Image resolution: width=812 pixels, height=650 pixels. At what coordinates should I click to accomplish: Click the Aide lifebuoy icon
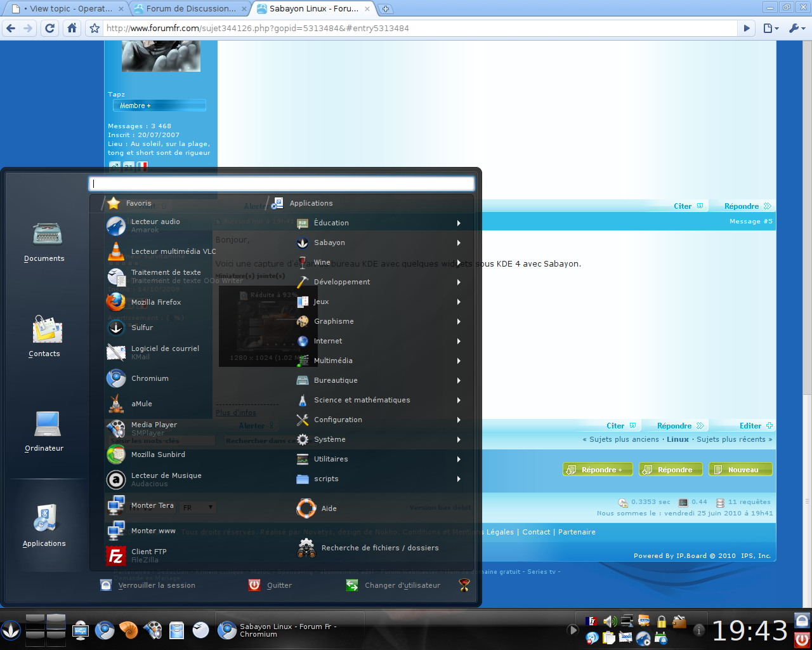click(306, 508)
